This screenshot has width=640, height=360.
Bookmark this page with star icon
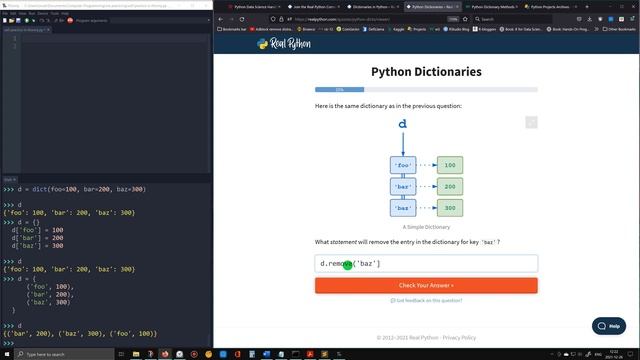pyautogui.click(x=465, y=19)
